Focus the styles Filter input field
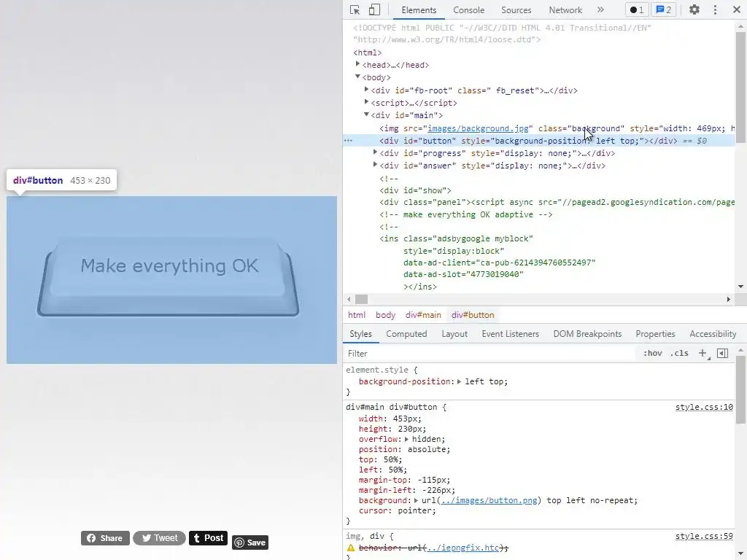This screenshot has width=747, height=560. [489, 354]
